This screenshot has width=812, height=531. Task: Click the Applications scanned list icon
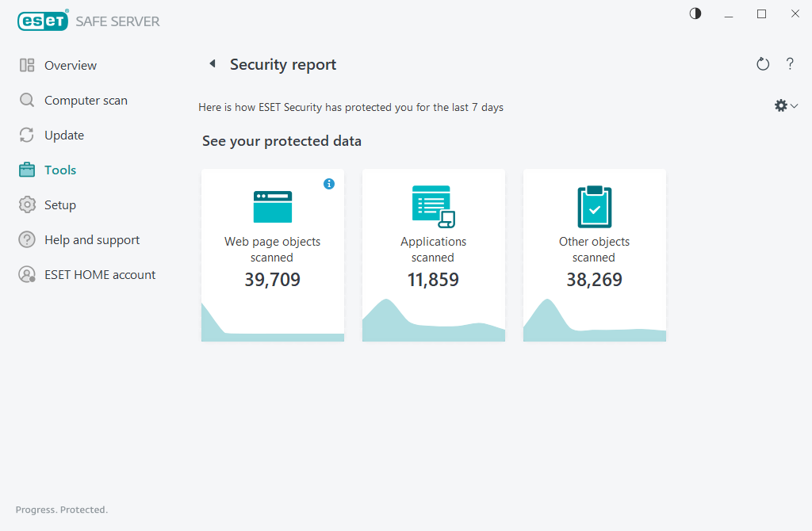click(x=434, y=207)
